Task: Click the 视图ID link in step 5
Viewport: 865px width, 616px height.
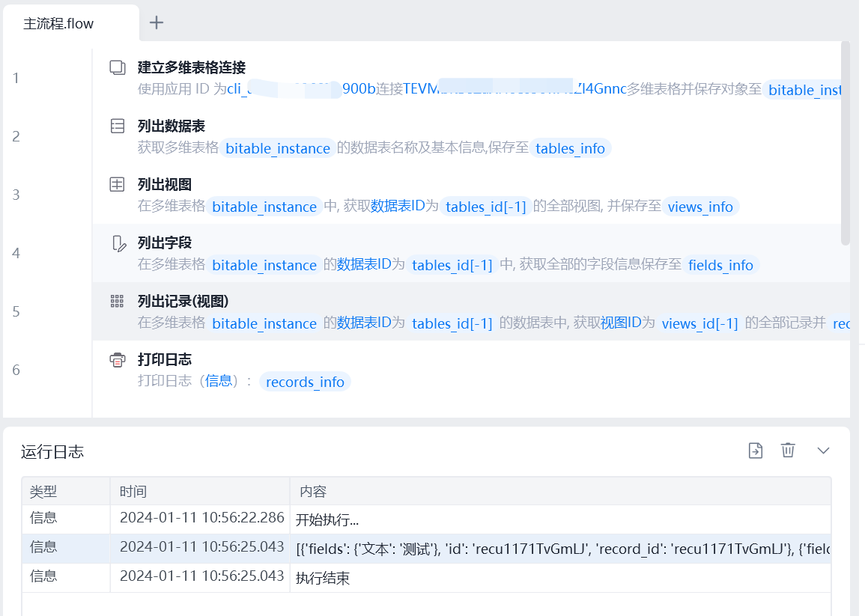Action: coord(621,323)
